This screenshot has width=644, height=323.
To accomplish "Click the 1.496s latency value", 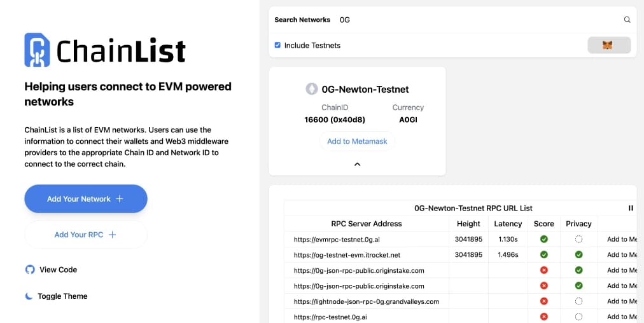I will tap(508, 254).
